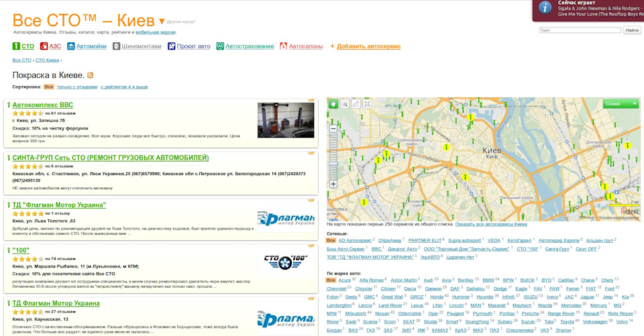The height and width of the screenshot is (336, 644).
Task: Select Все under Сетевые filters
Action: (x=331, y=240)
